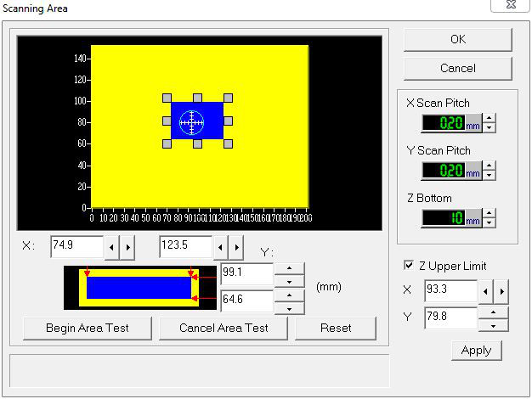532x399 pixels.
Task: Click the Apply button
Action: [476, 350]
